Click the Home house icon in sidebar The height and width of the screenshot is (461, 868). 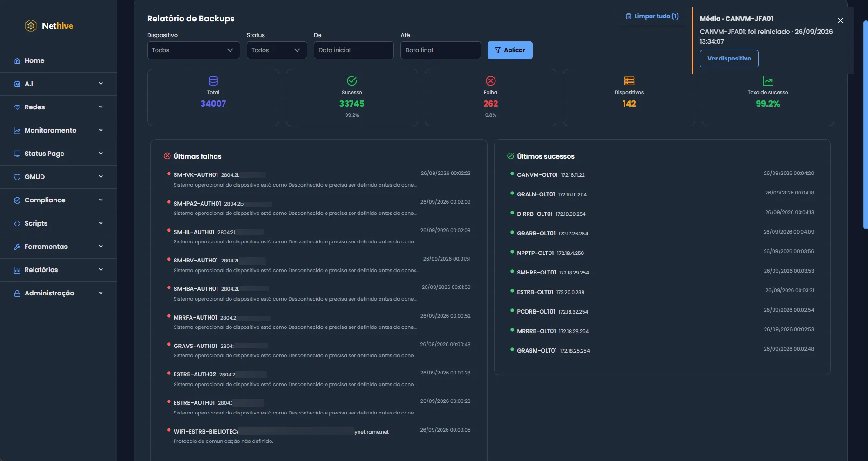17,61
